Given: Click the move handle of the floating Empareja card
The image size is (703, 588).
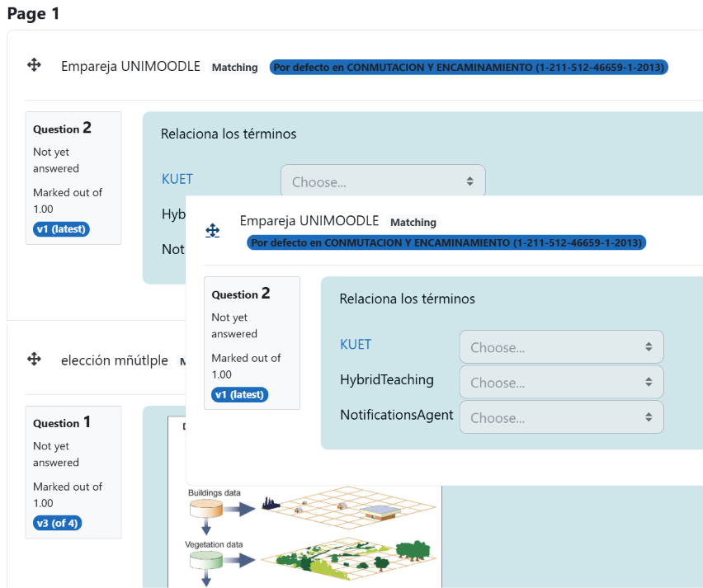Looking at the screenshot, I should pyautogui.click(x=213, y=231).
